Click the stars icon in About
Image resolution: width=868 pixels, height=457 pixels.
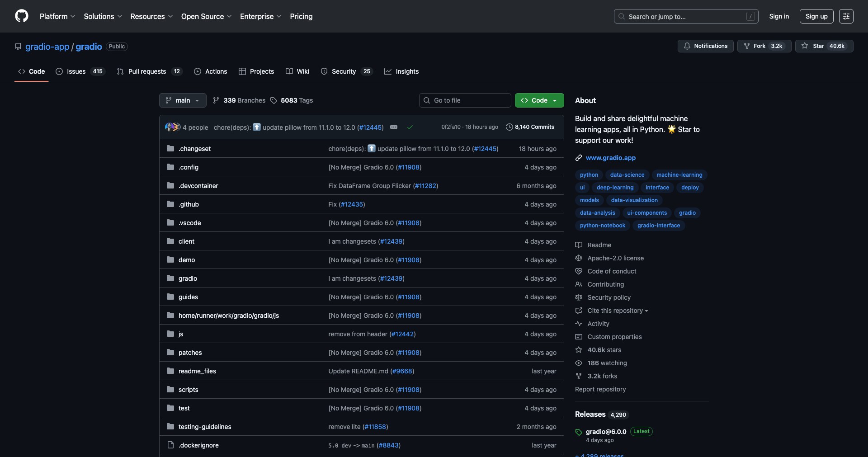(579, 350)
